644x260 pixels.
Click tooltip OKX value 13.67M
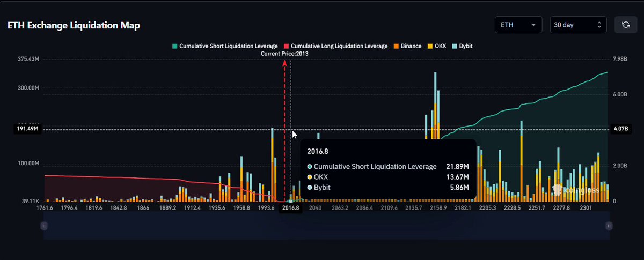pyautogui.click(x=458, y=177)
